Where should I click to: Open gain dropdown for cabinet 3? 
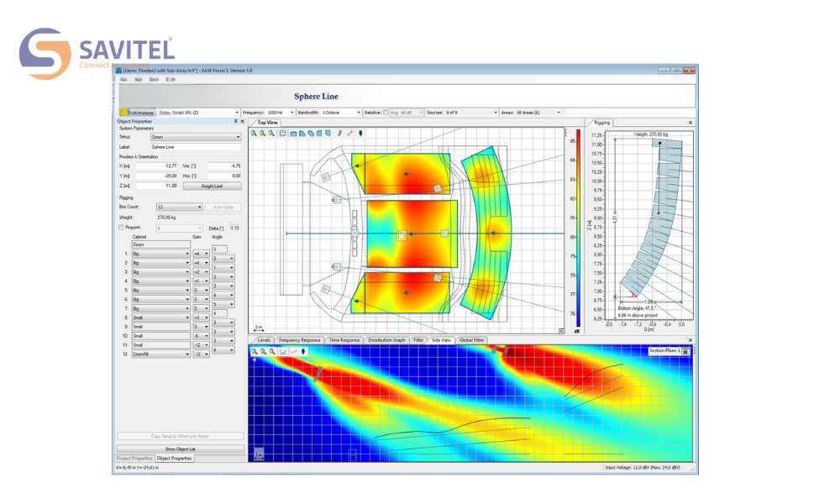click(x=201, y=272)
